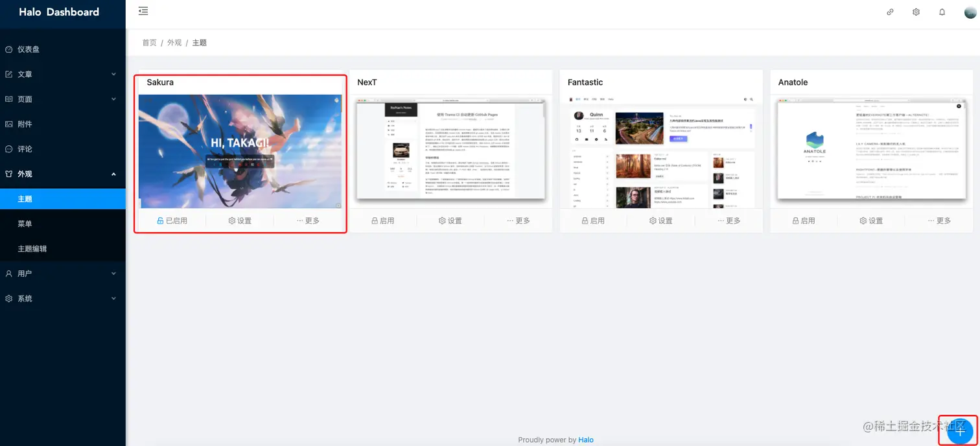Click the Anatole theme title text
The width and height of the screenshot is (980, 446).
pos(793,82)
